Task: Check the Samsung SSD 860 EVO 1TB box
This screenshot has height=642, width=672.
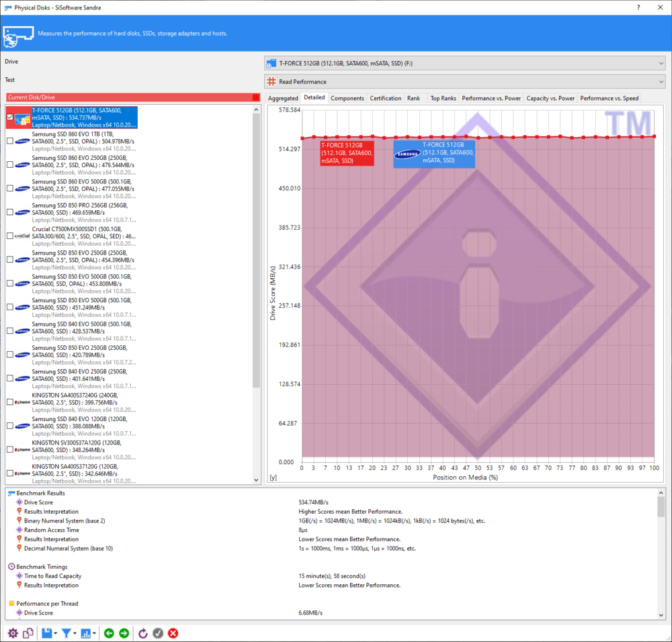Action: pos(10,141)
